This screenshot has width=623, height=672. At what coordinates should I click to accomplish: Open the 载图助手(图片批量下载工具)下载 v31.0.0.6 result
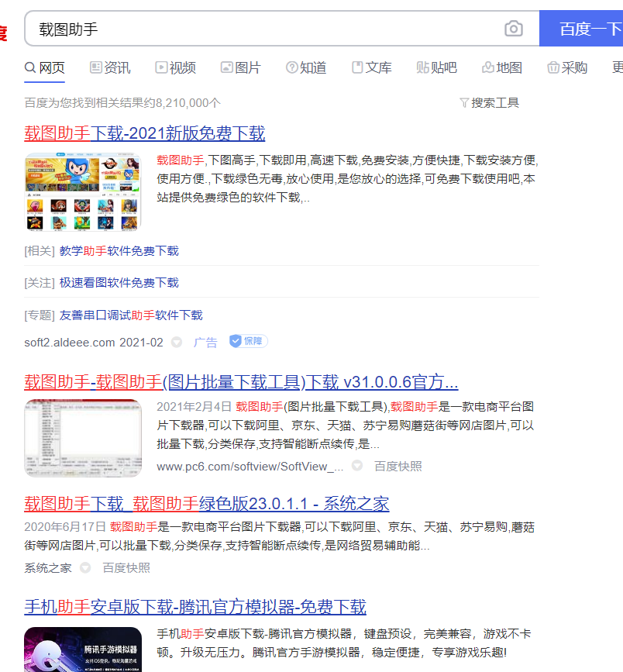click(x=241, y=382)
